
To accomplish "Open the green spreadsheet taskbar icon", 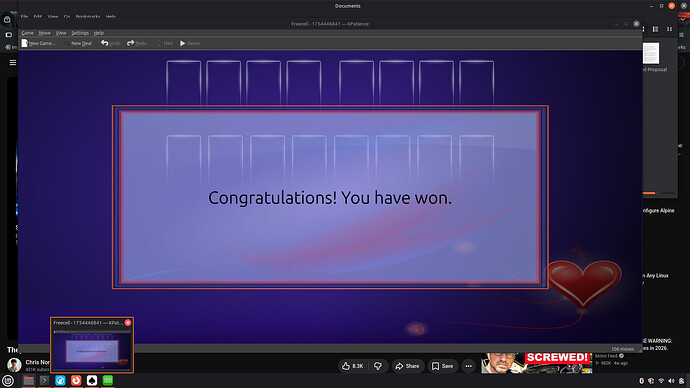I will click(108, 381).
